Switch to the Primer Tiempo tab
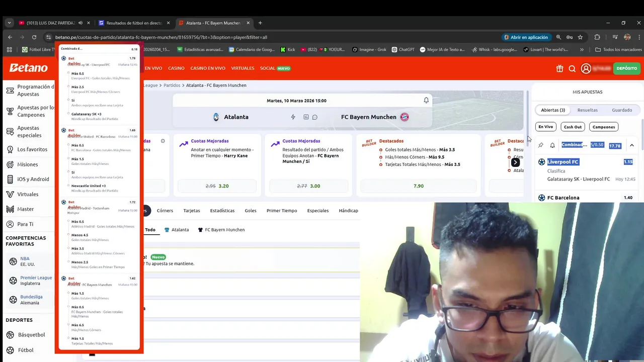644x362 pixels. (282, 211)
